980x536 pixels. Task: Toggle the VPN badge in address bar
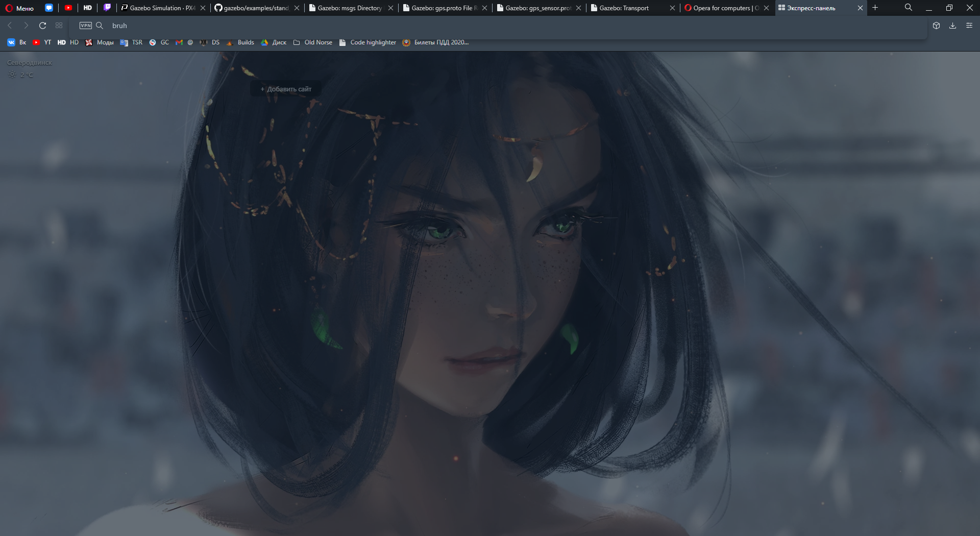[86, 26]
